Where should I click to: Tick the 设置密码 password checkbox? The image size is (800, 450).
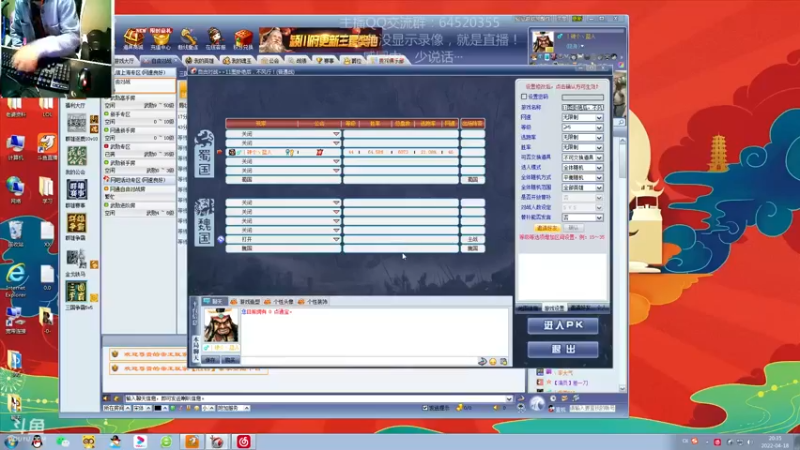pyautogui.click(x=524, y=96)
